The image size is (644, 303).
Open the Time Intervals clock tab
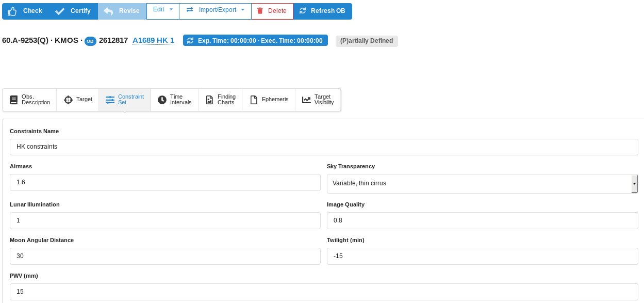pos(174,100)
